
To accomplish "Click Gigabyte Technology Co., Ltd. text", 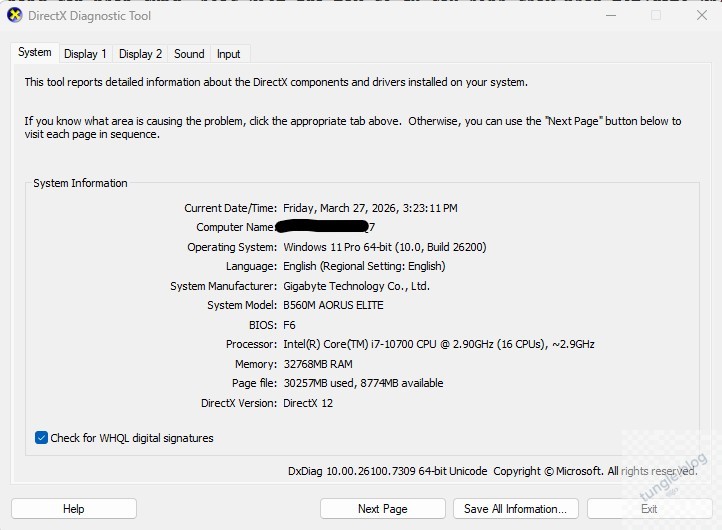I will click(356, 286).
